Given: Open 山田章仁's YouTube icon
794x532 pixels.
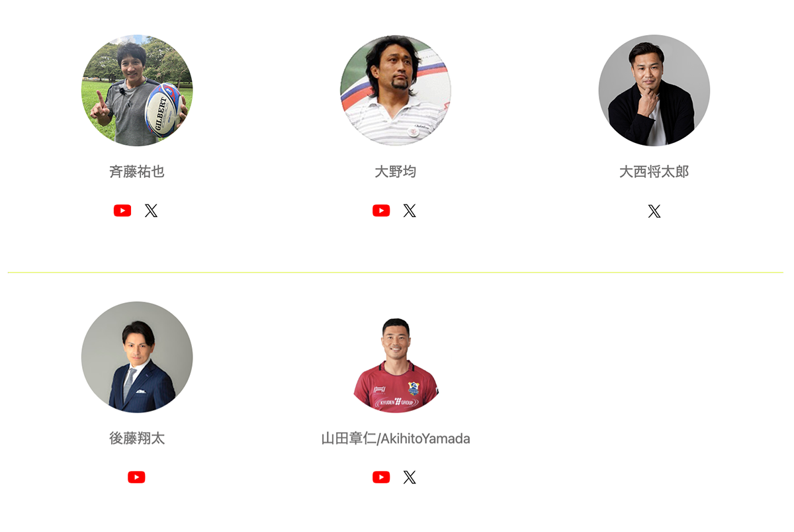Looking at the screenshot, I should [381, 477].
